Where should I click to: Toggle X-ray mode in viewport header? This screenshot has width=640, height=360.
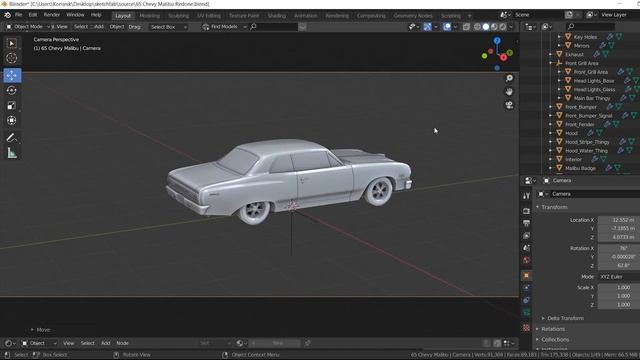tap(466, 27)
